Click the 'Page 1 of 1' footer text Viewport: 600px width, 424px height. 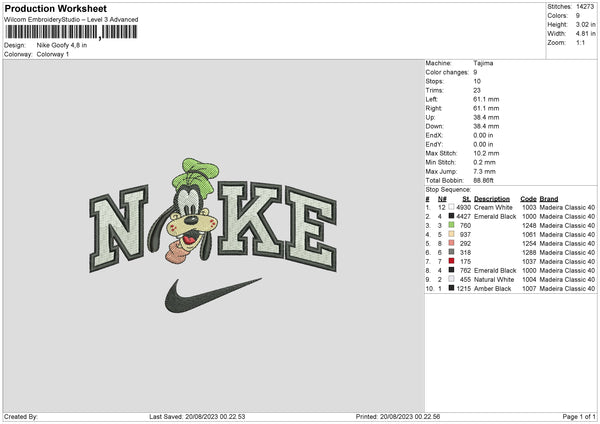[579, 417]
